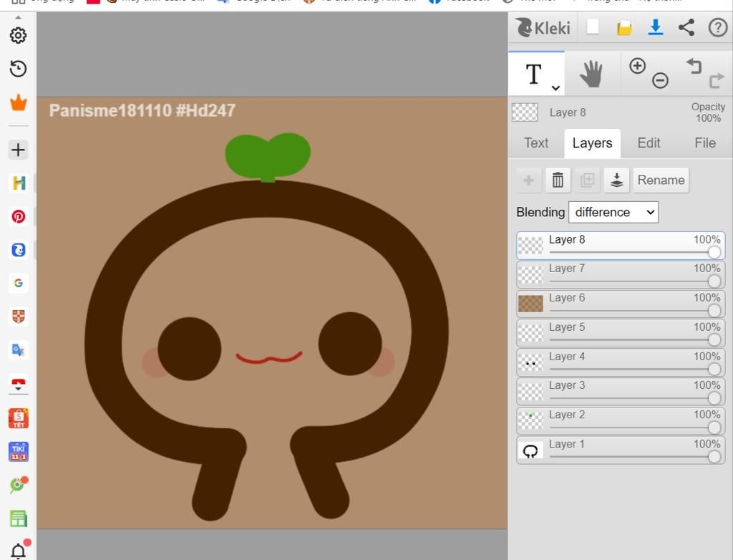The width and height of the screenshot is (733, 560).
Task: Click the current layer preview above the tabs
Action: (x=525, y=112)
